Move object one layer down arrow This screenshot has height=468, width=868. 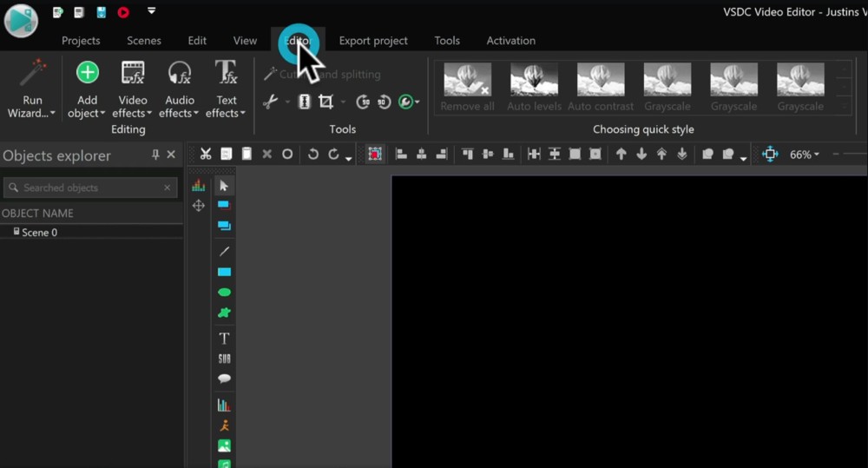[641, 154]
